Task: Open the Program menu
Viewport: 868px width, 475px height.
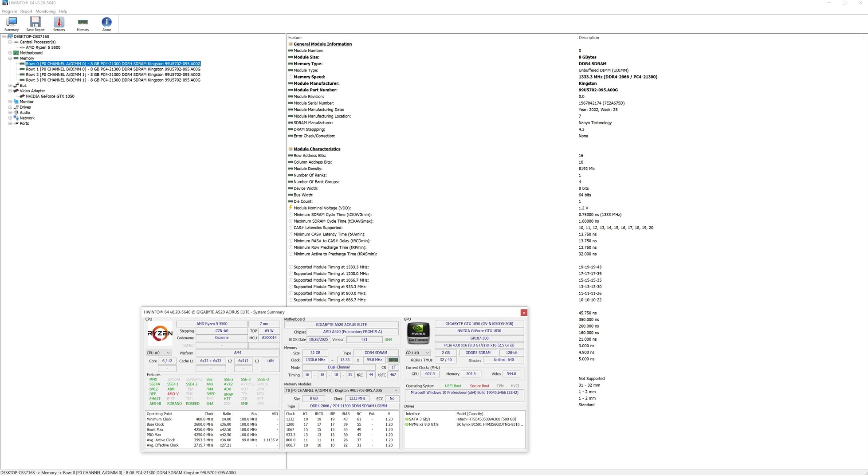Action: (9, 11)
